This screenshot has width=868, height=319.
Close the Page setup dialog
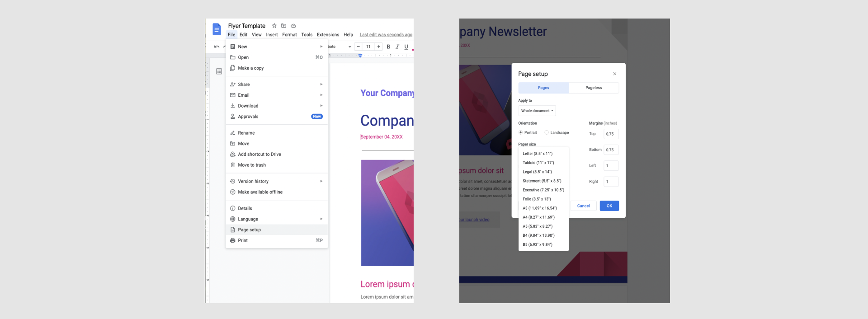point(615,74)
